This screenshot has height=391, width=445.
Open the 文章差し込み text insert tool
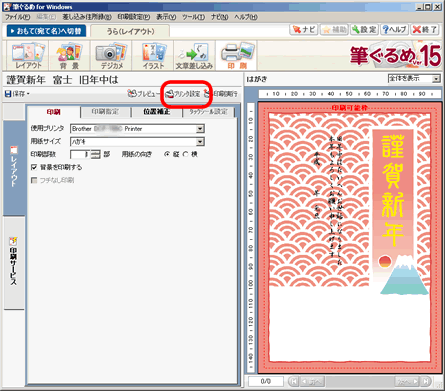[194, 56]
